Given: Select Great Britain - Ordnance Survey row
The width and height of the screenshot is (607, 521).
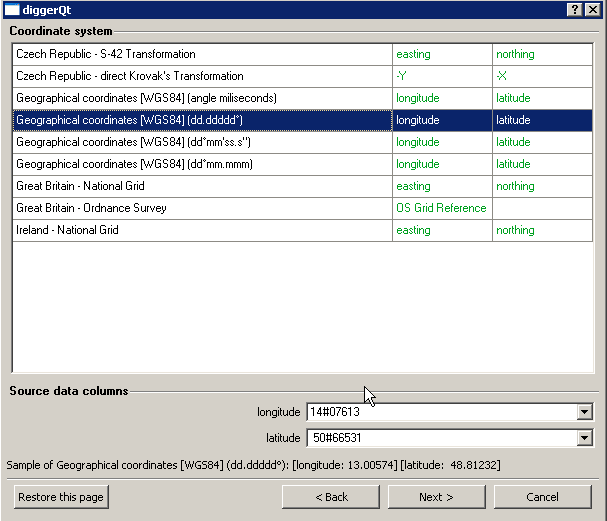Looking at the screenshot, I should (x=200, y=208).
